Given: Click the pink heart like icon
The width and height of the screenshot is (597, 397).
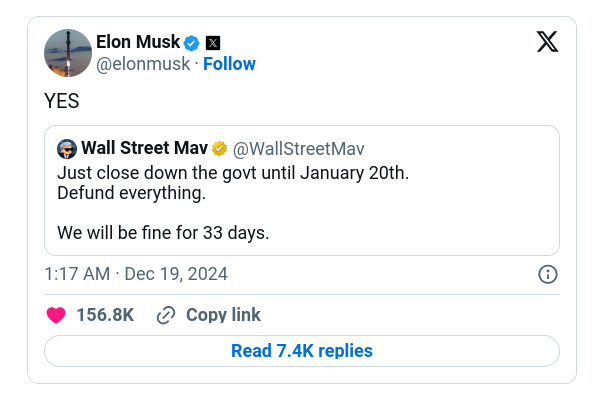Looking at the screenshot, I should click(56, 315).
